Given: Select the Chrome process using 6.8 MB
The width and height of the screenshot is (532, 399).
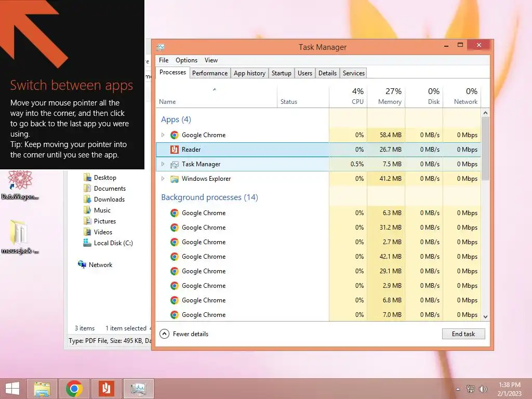Looking at the screenshot, I should [318, 301].
